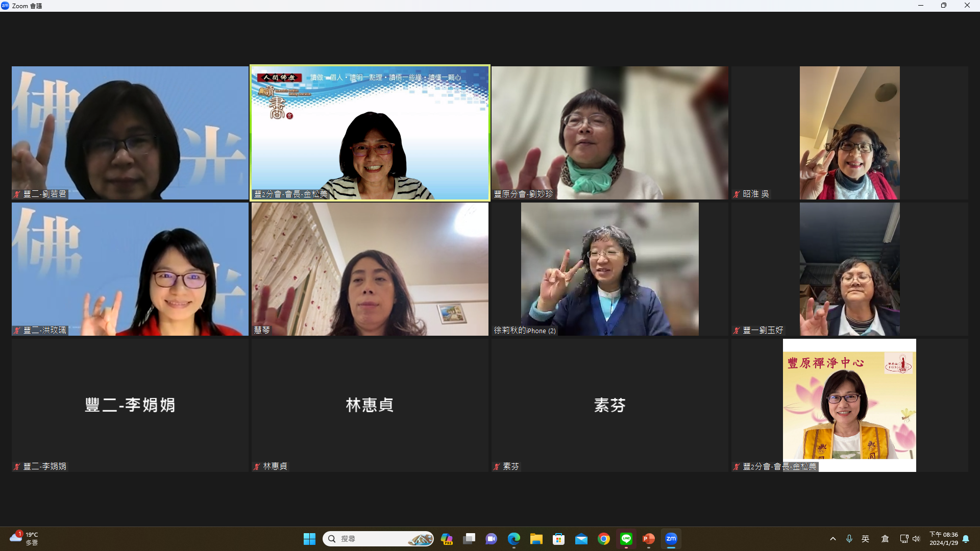Open the clock and date flyout
Screen dimensions: 980x551
(943, 539)
